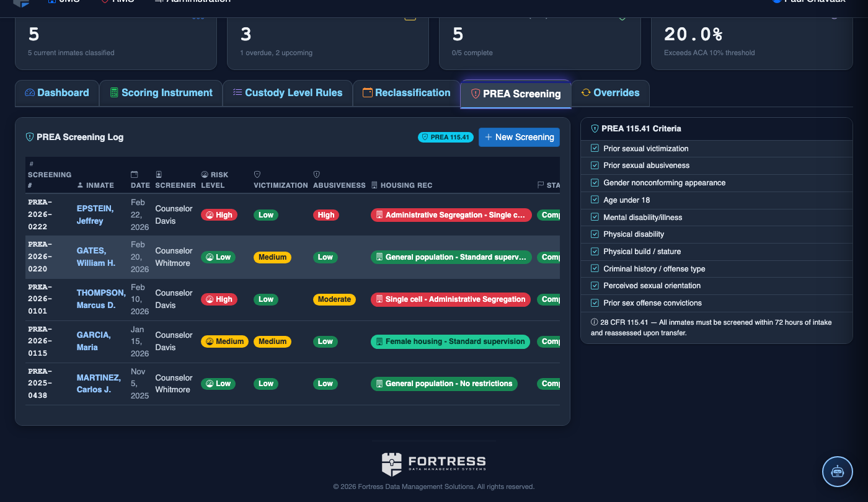
Task: Toggle the Prior sexual abusiveness checkbox
Action: pyautogui.click(x=595, y=165)
